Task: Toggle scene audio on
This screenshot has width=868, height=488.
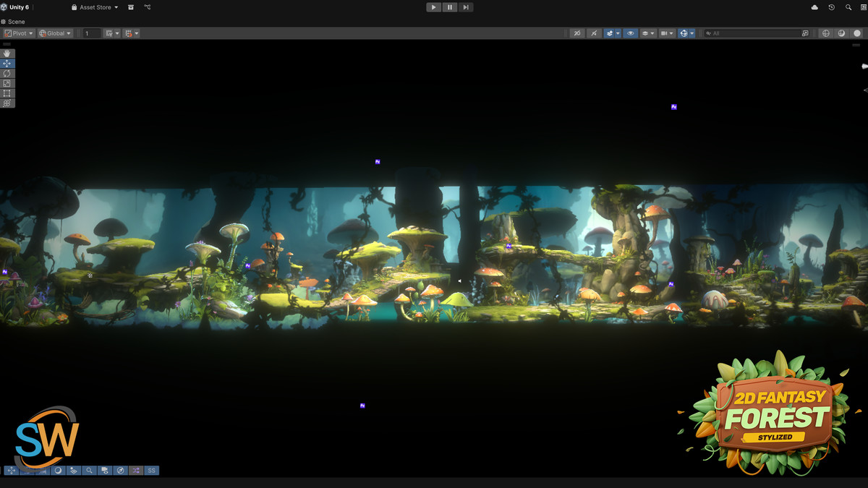Action: pyautogui.click(x=593, y=33)
